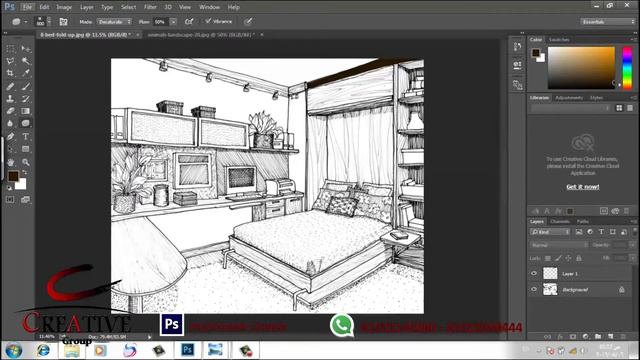
Task: Select the Gradient tool
Action: click(26, 111)
